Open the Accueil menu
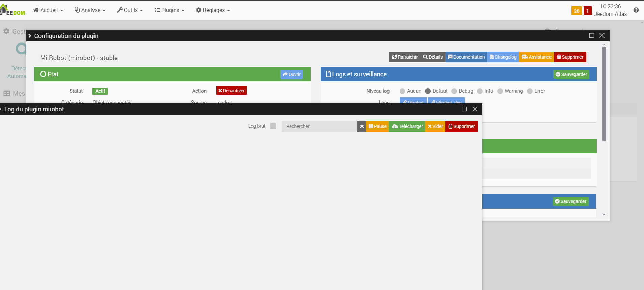Image resolution: width=644 pixels, height=290 pixels. 48,10
